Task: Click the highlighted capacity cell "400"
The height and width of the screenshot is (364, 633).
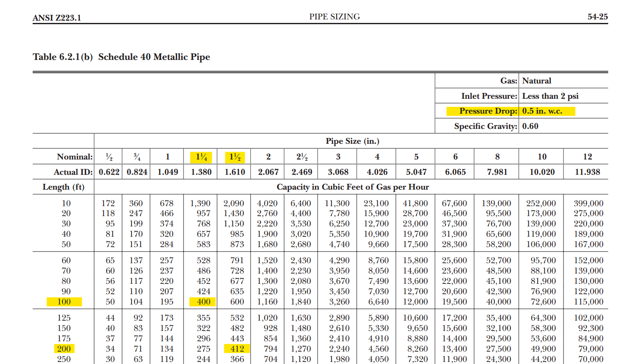Action: tap(203, 302)
